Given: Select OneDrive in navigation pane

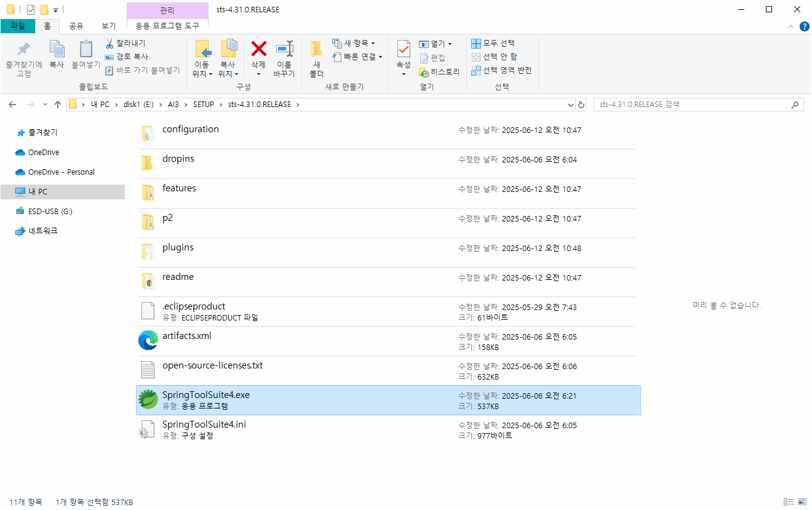Looking at the screenshot, I should (x=44, y=152).
